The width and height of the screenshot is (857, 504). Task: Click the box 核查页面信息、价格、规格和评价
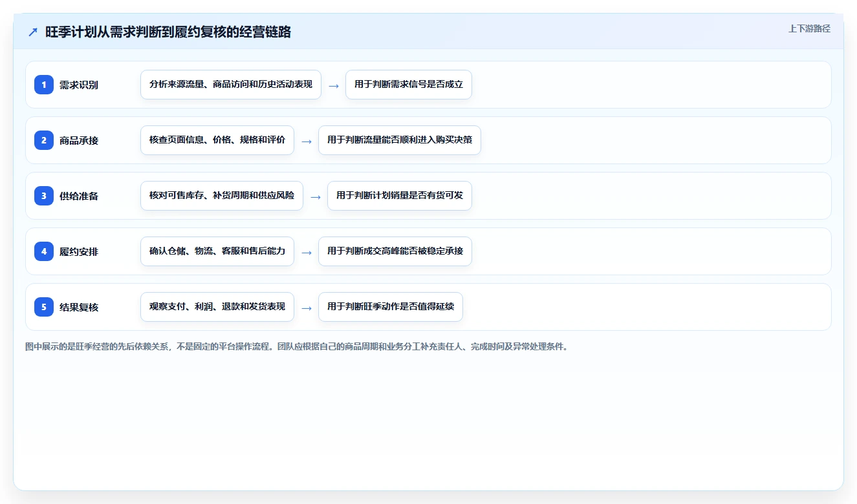coord(217,140)
